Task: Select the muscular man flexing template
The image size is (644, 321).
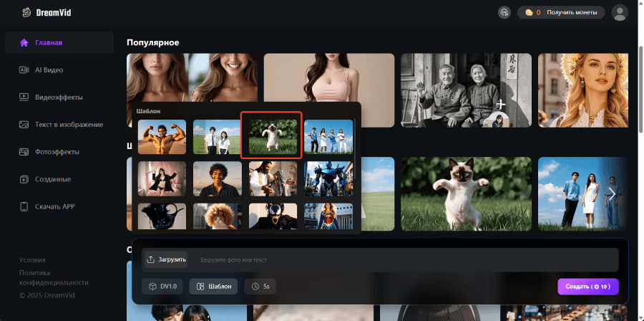Action: [x=162, y=137]
